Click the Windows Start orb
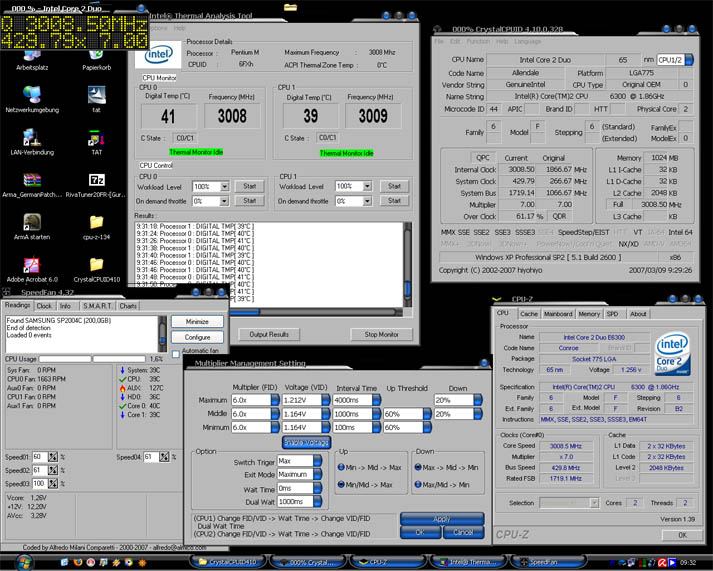This screenshot has height=571, width=713. (25, 562)
